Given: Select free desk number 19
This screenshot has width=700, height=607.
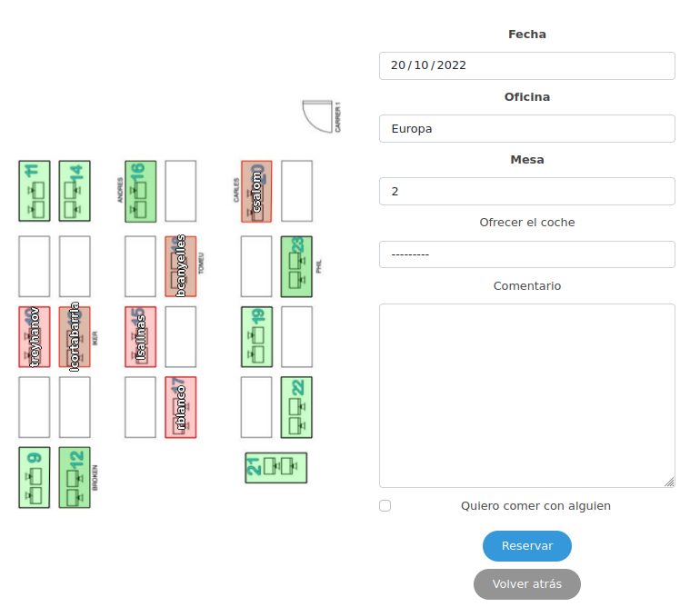Looking at the screenshot, I should pos(256,336).
